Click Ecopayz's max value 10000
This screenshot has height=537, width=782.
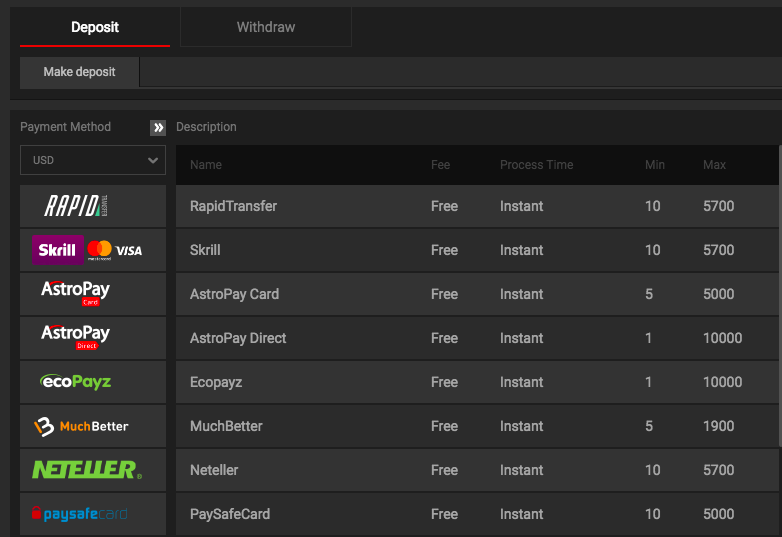[x=723, y=382]
